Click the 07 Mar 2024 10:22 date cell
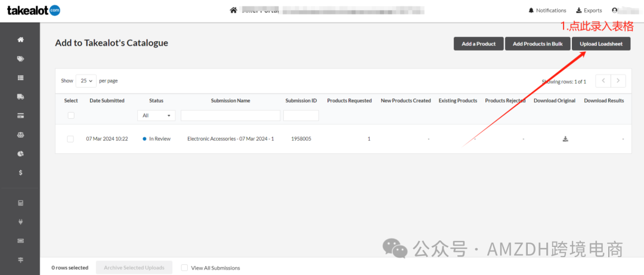 (107, 139)
